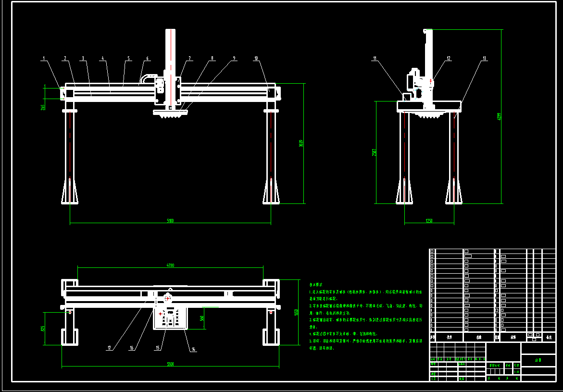Click part balloon number 2
The width and height of the screenshot is (563, 392).
click(65, 58)
